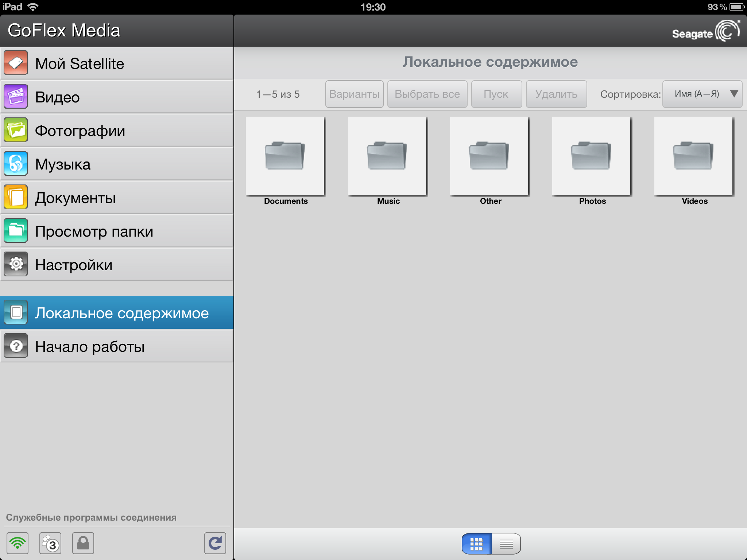Select Видео media category
The height and width of the screenshot is (560, 747).
coord(116,98)
